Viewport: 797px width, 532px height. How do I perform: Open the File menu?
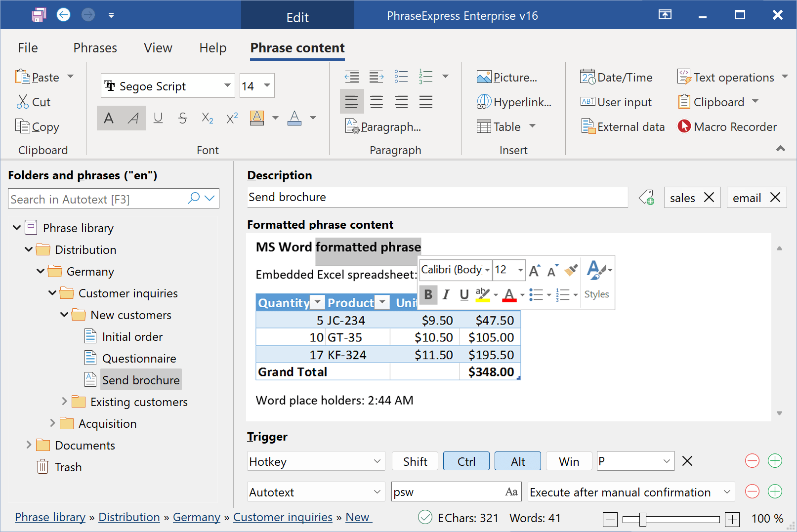tap(28, 48)
